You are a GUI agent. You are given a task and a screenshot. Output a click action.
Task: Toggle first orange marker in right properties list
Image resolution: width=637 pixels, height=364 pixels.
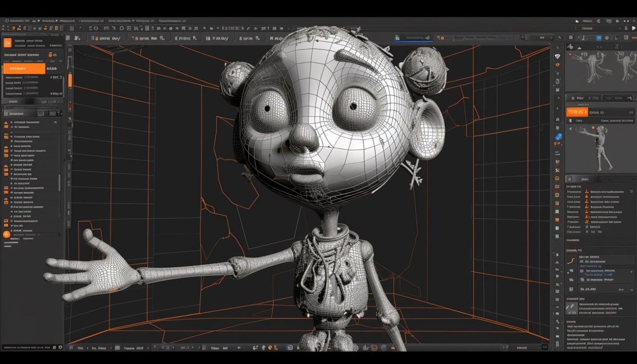pyautogui.click(x=587, y=192)
